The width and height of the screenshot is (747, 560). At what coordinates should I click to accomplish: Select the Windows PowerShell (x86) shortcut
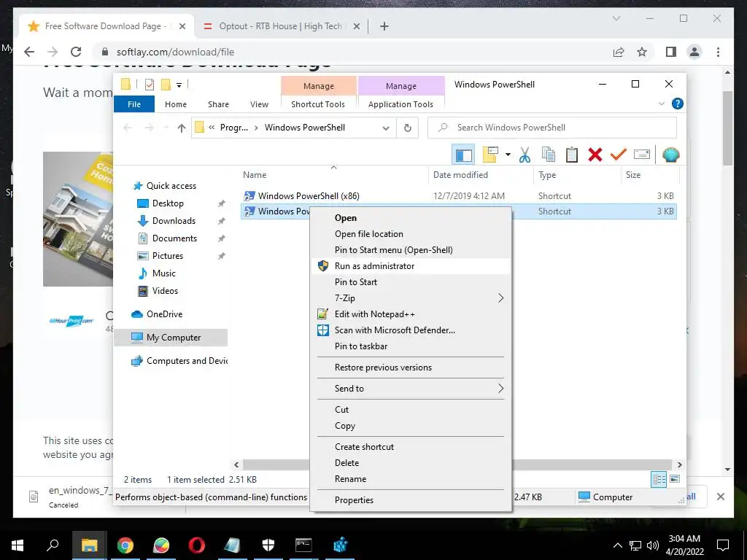[x=309, y=195]
